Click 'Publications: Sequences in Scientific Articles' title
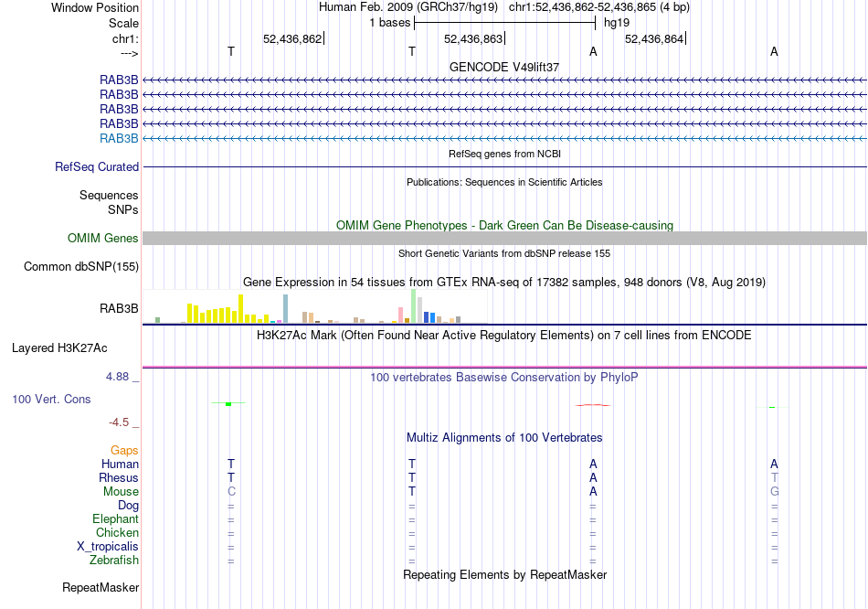The height and width of the screenshot is (609, 868). click(x=504, y=182)
